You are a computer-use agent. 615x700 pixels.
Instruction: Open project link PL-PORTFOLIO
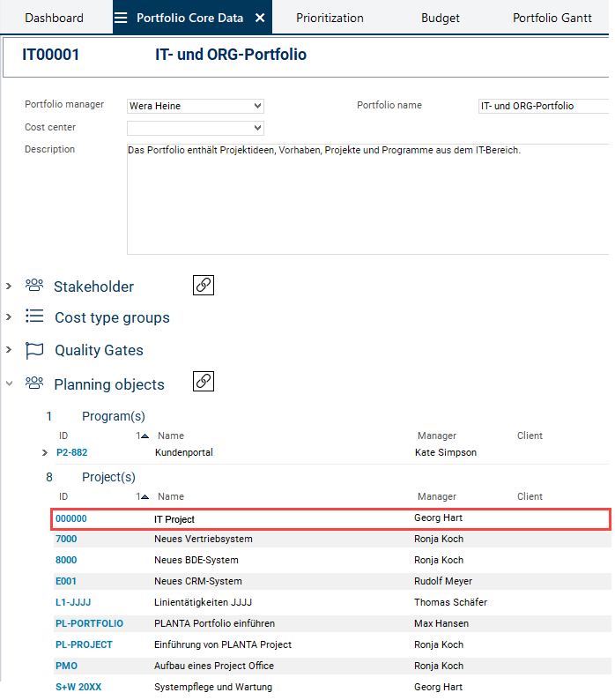pyautogui.click(x=89, y=623)
